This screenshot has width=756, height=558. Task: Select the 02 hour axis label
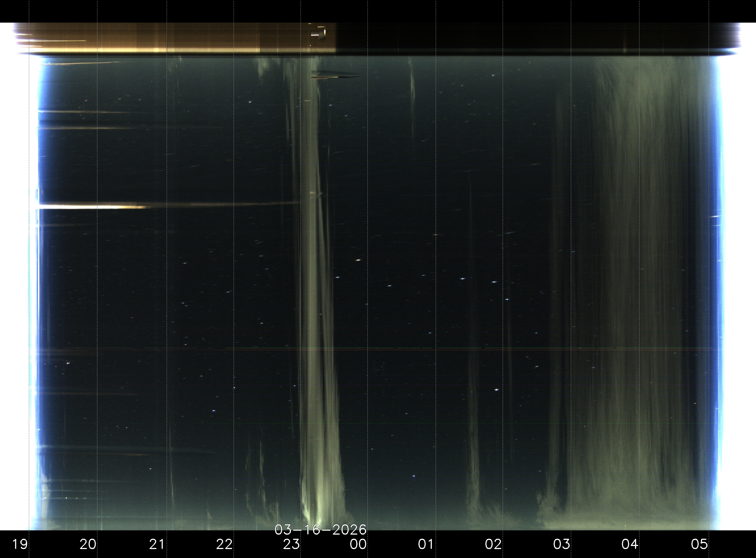pyautogui.click(x=493, y=544)
